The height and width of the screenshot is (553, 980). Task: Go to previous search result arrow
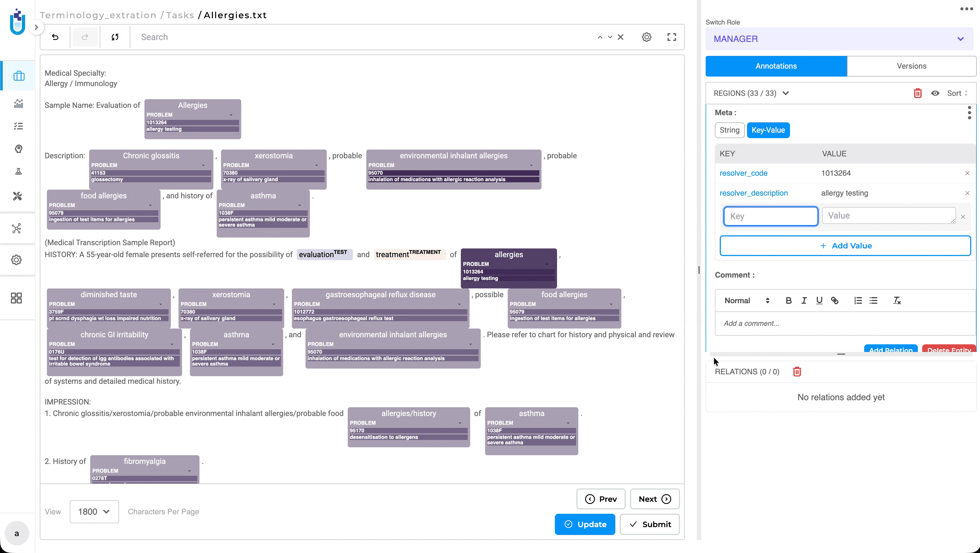point(600,37)
